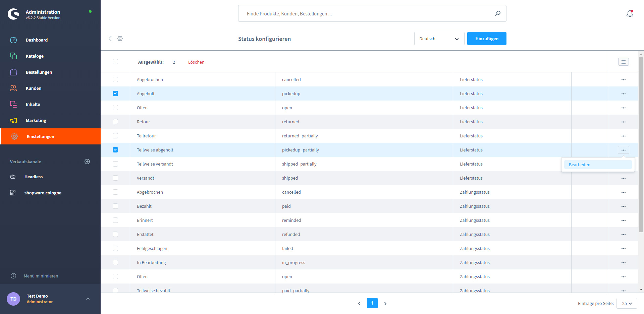This screenshot has height=314, width=644.
Task: Open actions menu for Offen Lieferstatus row
Action: pos(624,108)
